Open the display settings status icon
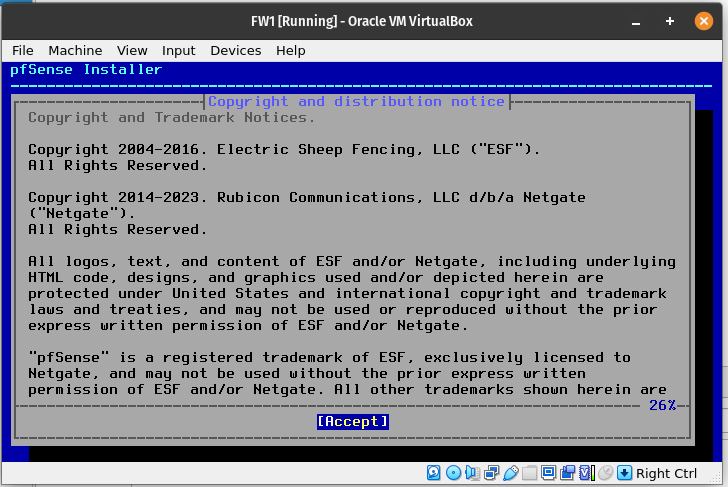This screenshot has height=487, width=728. coord(548,473)
